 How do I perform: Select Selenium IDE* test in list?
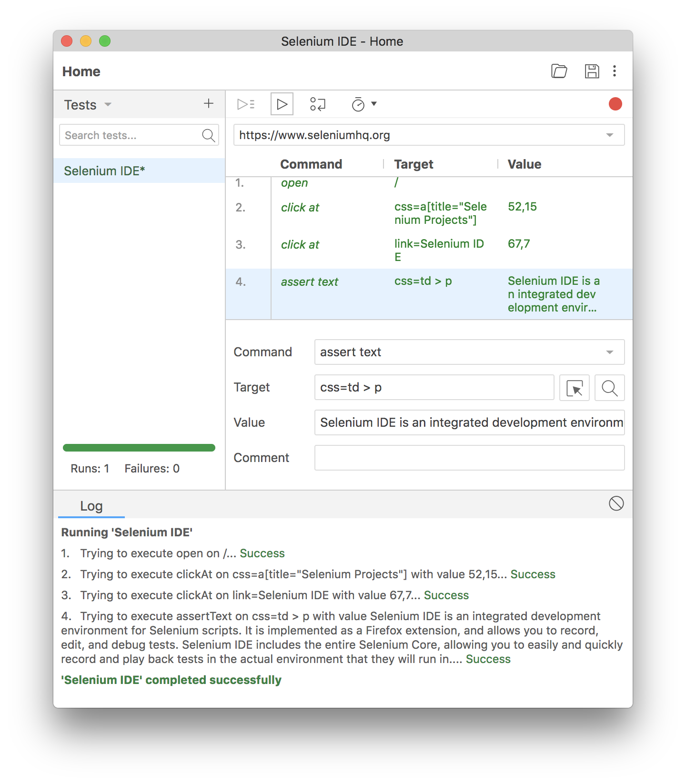point(139,171)
